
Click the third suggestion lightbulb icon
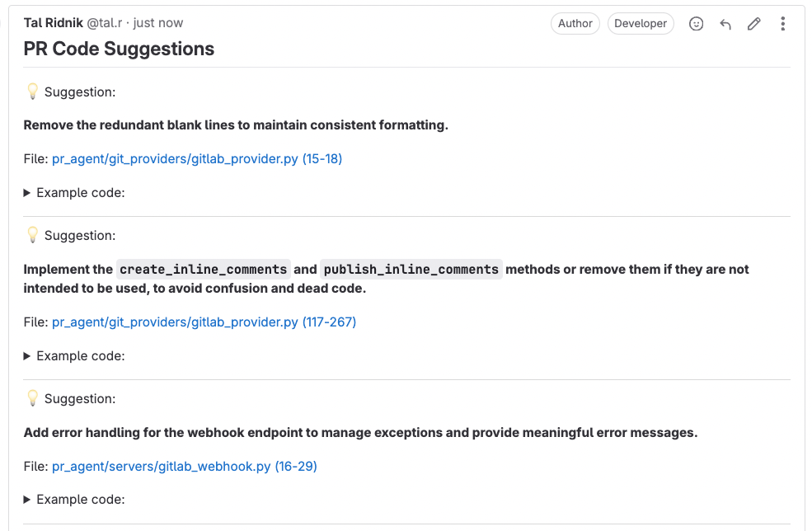(x=33, y=398)
